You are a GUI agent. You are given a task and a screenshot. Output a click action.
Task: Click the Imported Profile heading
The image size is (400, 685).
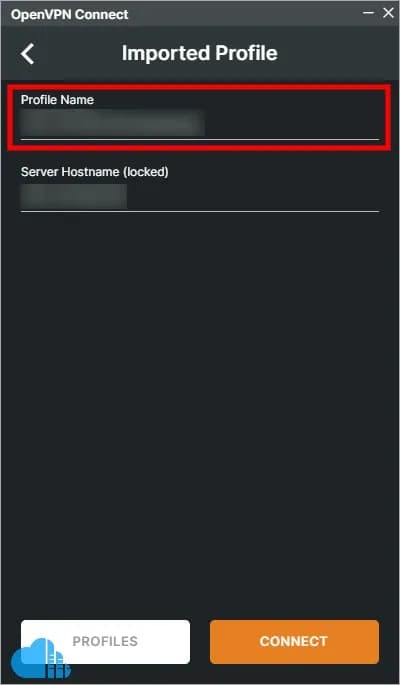200,53
